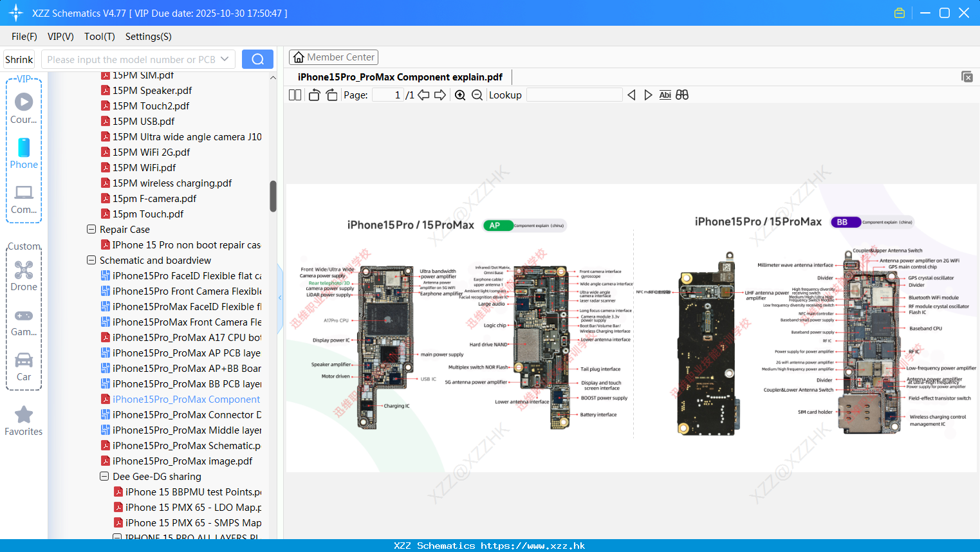Click the Shrink button
The image size is (980, 552).
click(19, 59)
